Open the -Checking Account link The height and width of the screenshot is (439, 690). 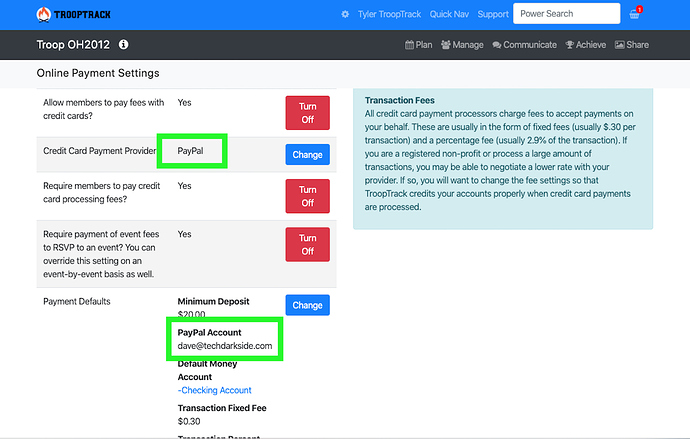(x=215, y=390)
